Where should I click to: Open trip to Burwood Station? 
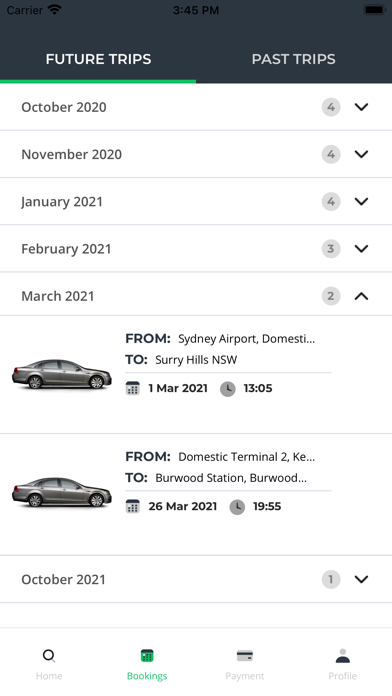(x=196, y=494)
